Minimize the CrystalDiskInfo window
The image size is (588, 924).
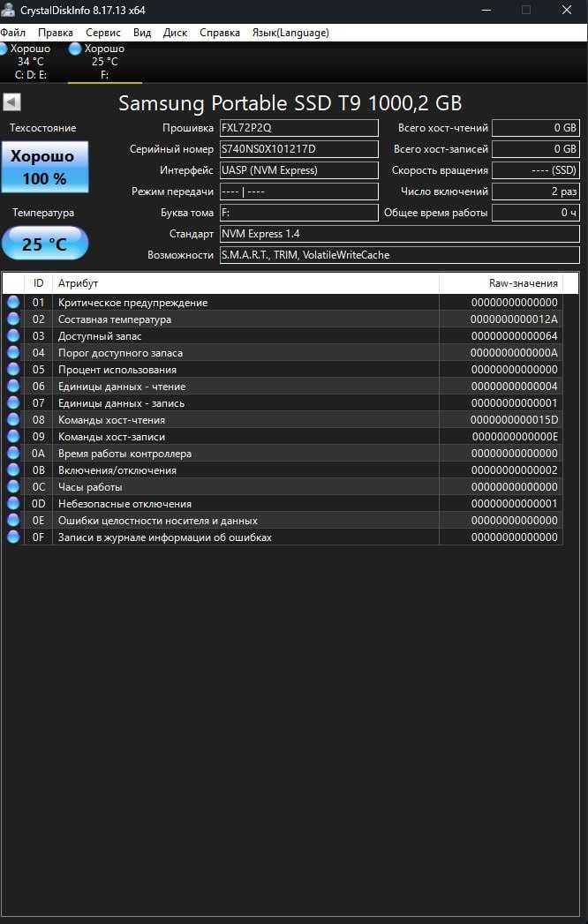486,10
